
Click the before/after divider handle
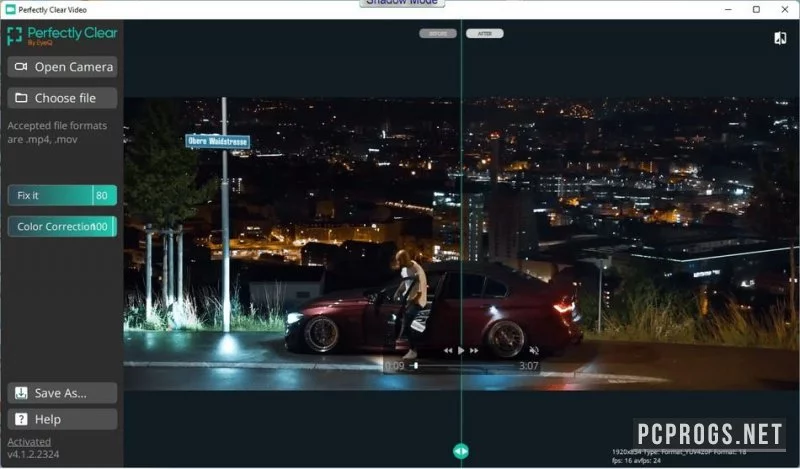[x=461, y=452]
